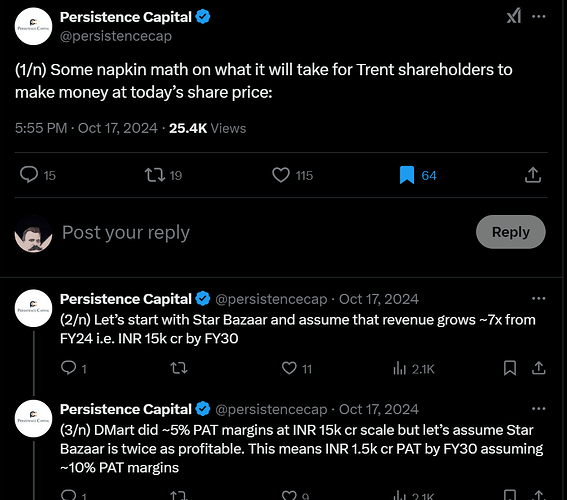Click the Reply button
Image resolution: width=567 pixels, height=500 pixels.
click(511, 232)
